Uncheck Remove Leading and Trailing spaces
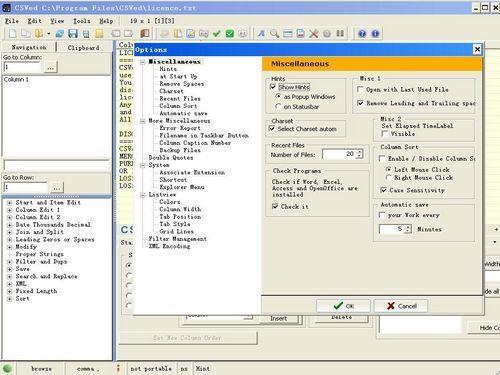 (360, 103)
